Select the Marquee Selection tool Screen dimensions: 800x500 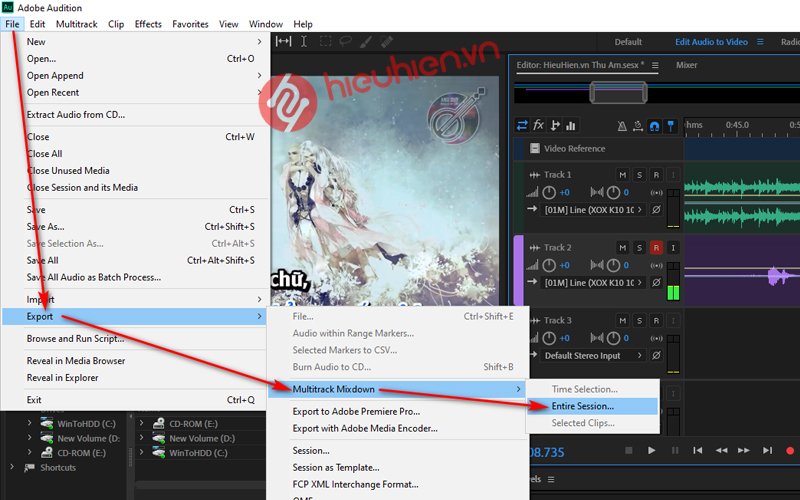click(325, 42)
